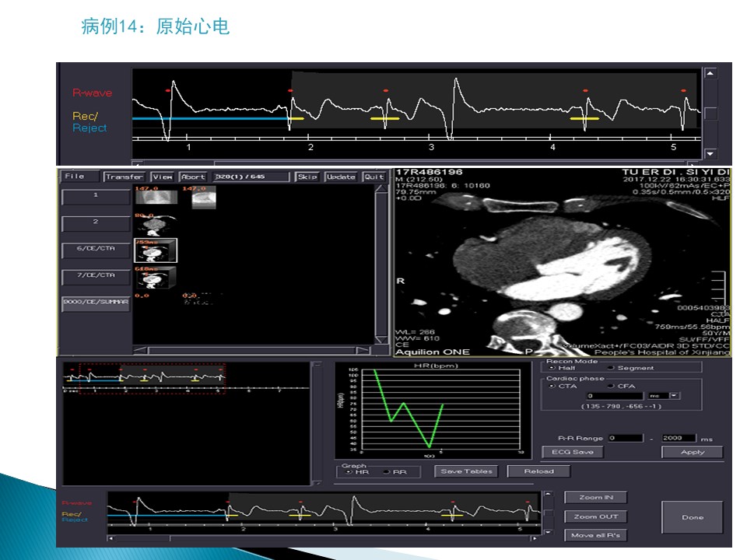Screen dimensions: 747x560
Task: Click the Zoom OUT button
Action: click(594, 516)
